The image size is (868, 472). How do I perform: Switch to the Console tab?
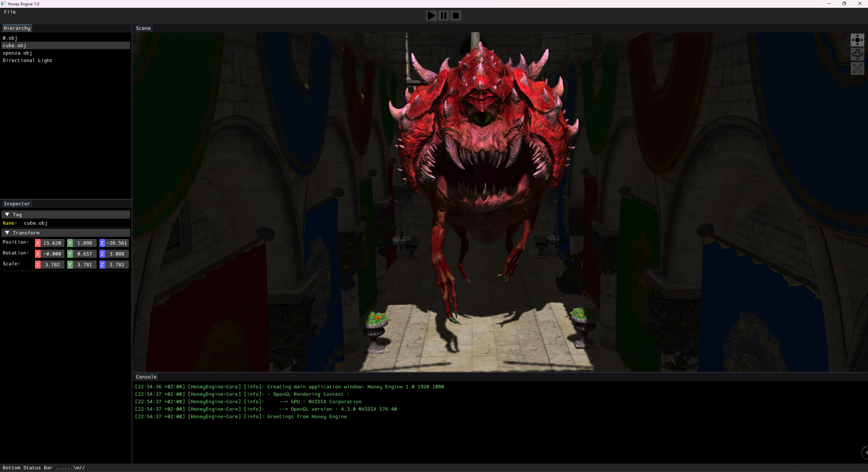146,377
